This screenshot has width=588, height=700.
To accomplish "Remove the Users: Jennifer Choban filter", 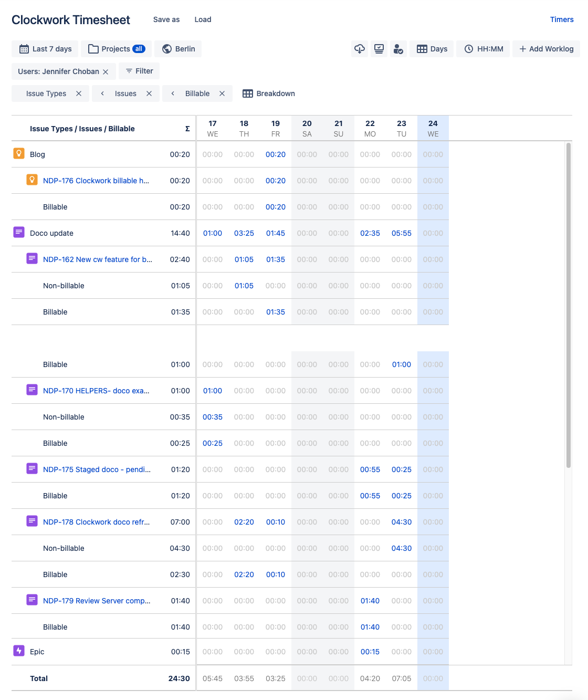I will coord(107,71).
